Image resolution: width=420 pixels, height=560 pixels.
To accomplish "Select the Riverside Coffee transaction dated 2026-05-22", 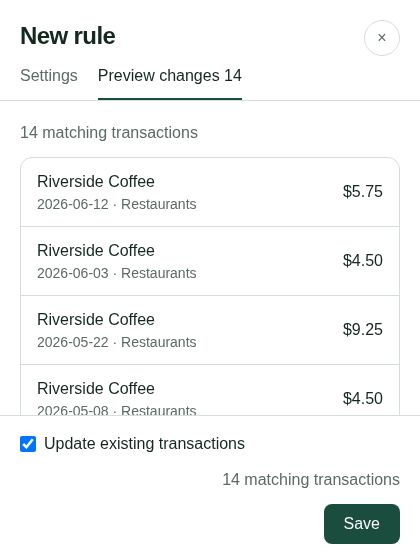I will coord(210,330).
